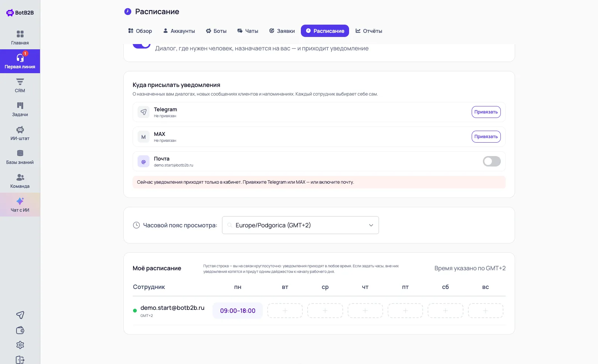Screen dimensions: 598x364
Task: Enable Почта notifications toggle
Action: coord(492,161)
